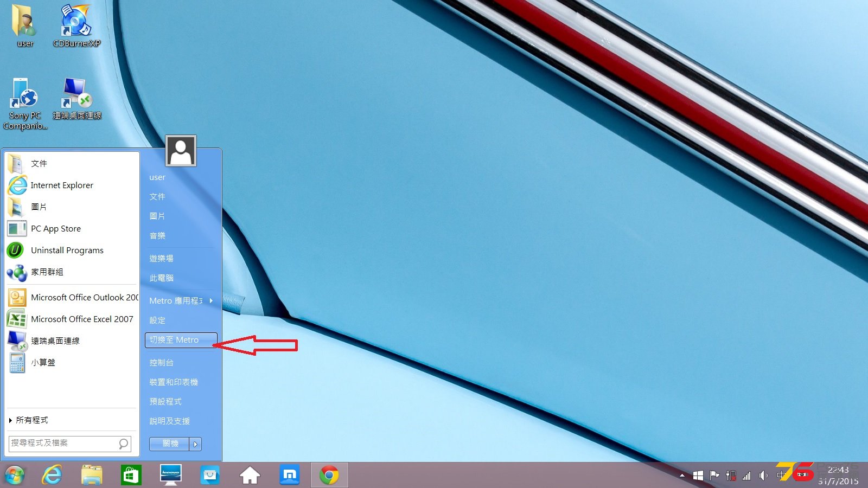Click Windows logo tray icon
The width and height of the screenshot is (868, 488).
point(698,476)
